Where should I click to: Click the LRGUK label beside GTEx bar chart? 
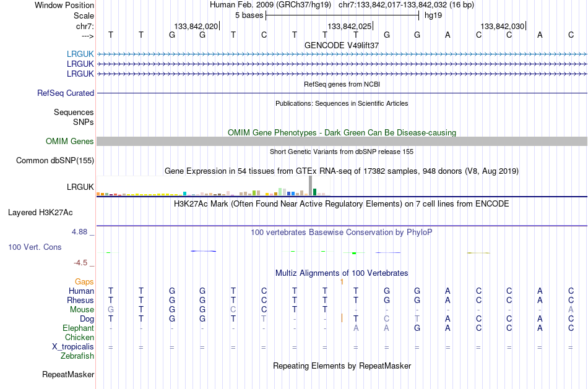80,187
